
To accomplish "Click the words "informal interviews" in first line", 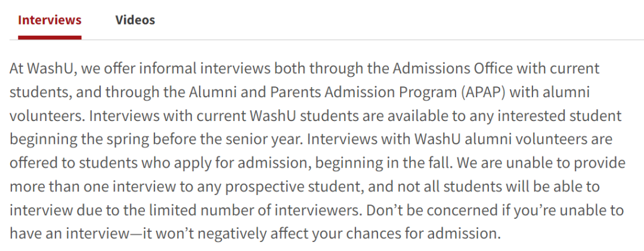I will (205, 68).
